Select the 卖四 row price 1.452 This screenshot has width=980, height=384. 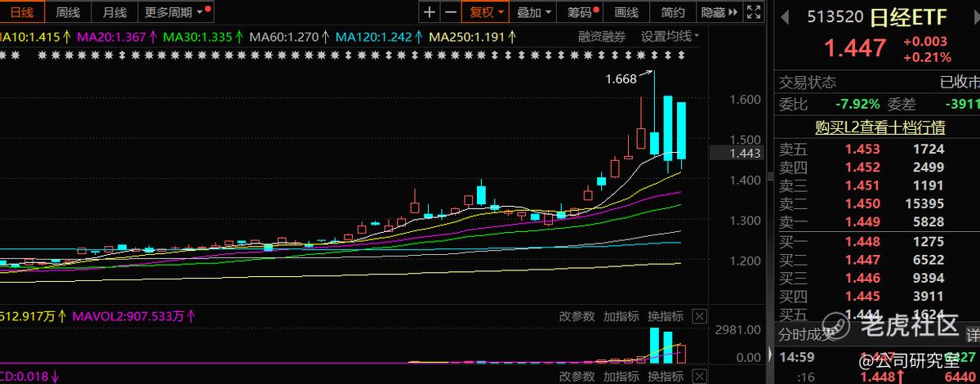coord(862,167)
